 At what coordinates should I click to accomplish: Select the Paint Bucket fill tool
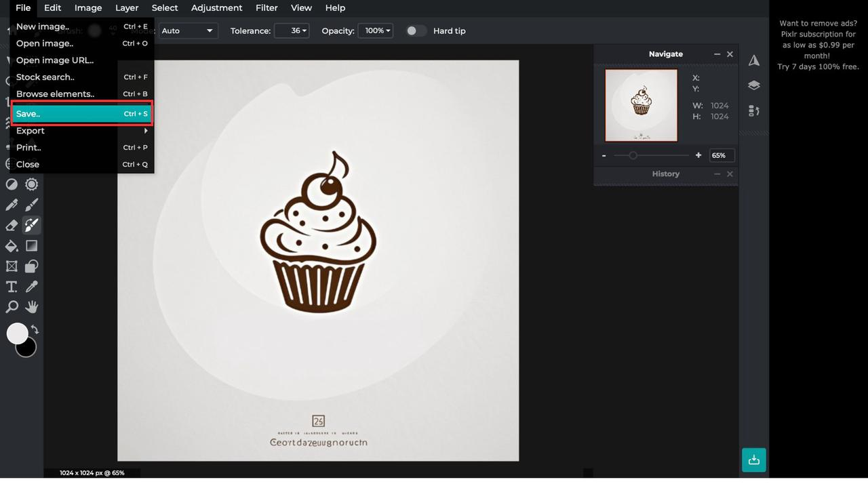click(12, 245)
